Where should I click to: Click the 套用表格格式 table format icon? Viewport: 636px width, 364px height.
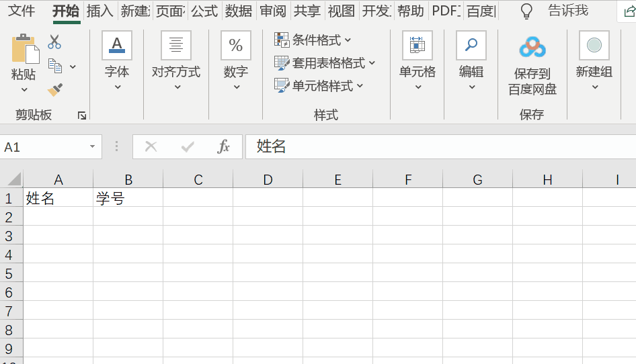282,63
